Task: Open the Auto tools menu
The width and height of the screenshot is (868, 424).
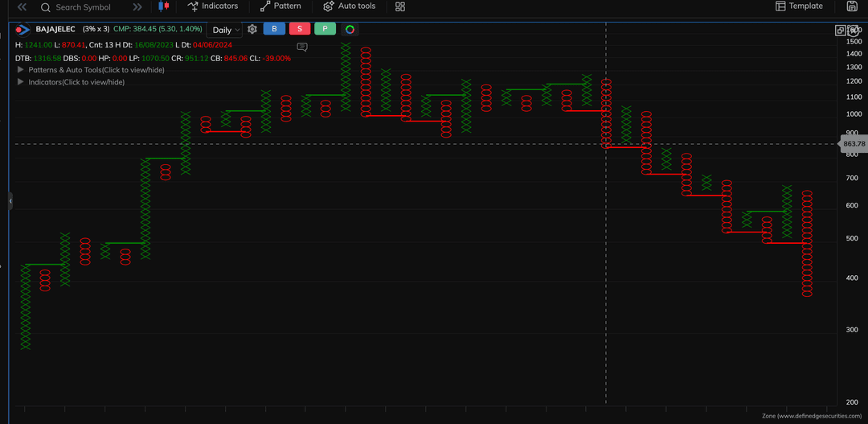Action: [x=349, y=6]
